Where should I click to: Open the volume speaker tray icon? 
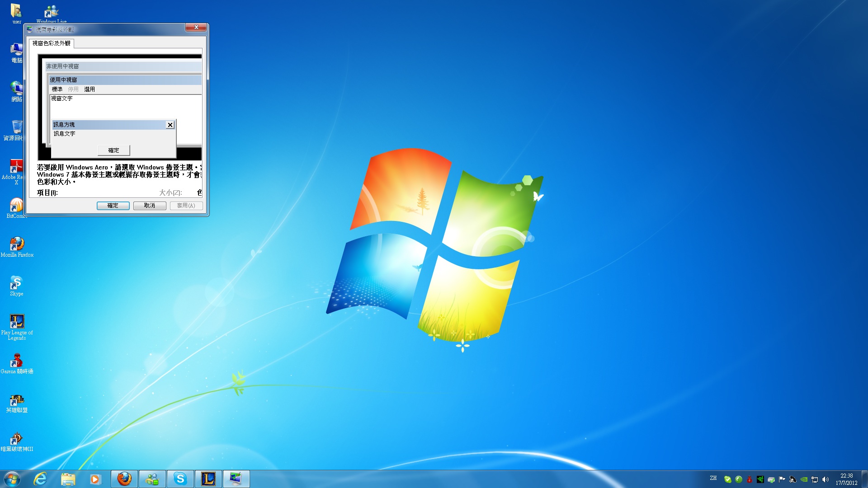(x=826, y=479)
